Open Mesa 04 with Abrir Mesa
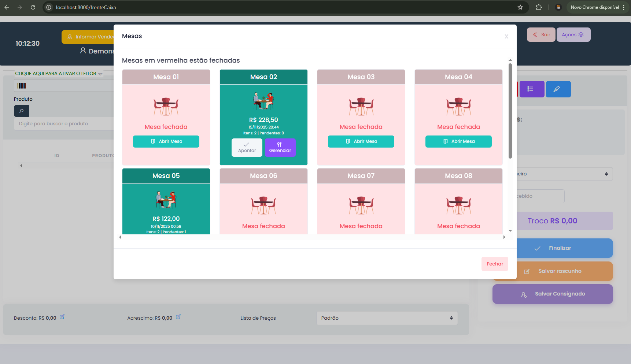 pos(458,141)
